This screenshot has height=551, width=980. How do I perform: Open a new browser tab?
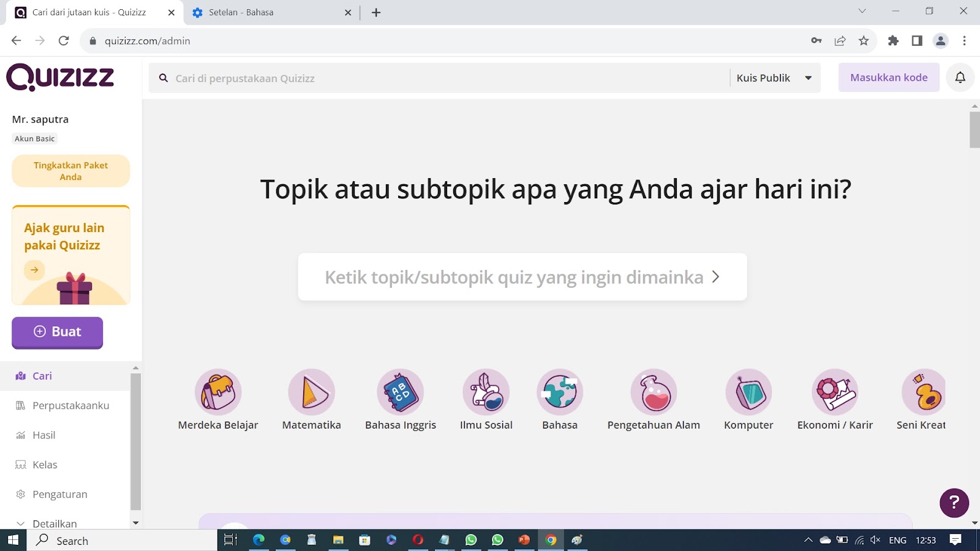click(x=376, y=12)
